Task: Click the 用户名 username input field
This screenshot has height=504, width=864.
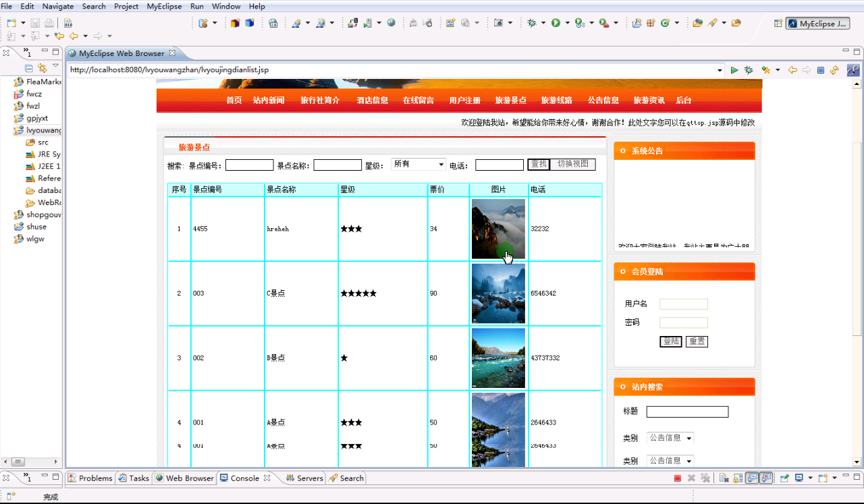Action: pyautogui.click(x=683, y=304)
